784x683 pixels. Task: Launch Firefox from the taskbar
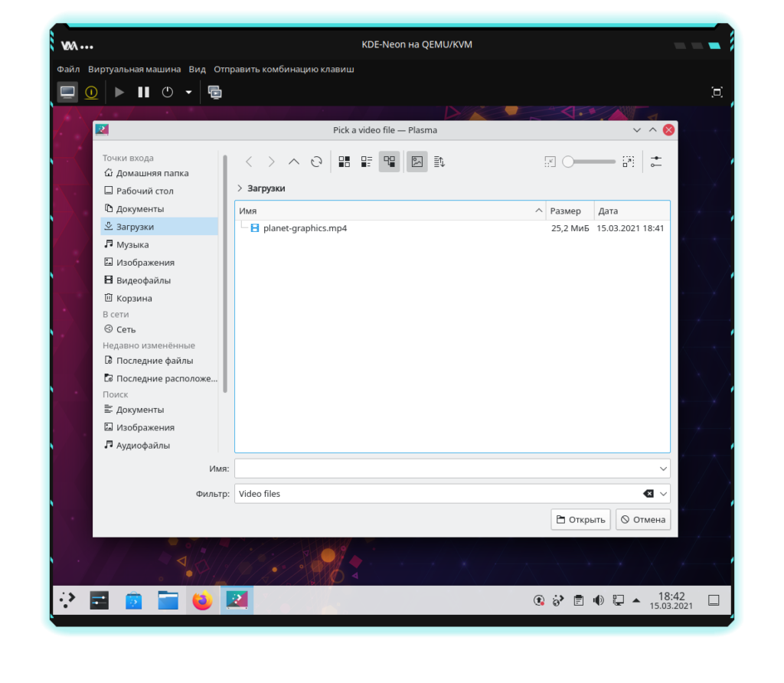point(202,601)
